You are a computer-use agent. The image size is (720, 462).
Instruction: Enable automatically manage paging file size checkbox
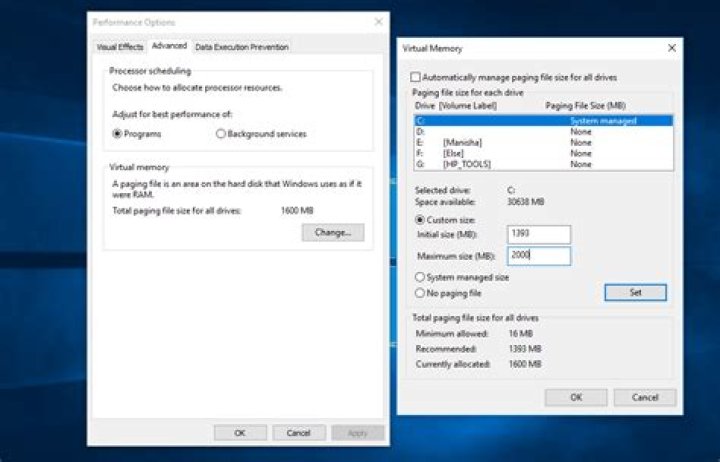tap(415, 77)
